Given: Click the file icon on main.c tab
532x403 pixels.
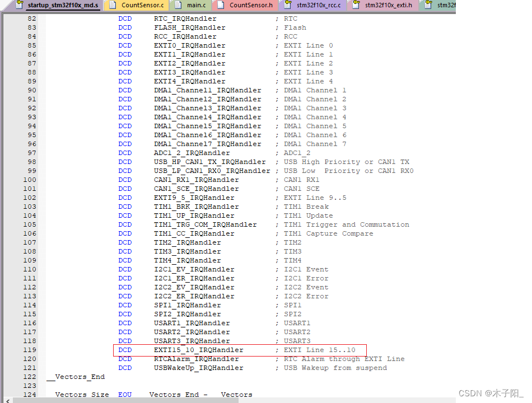Looking at the screenshot, I should [179, 4].
